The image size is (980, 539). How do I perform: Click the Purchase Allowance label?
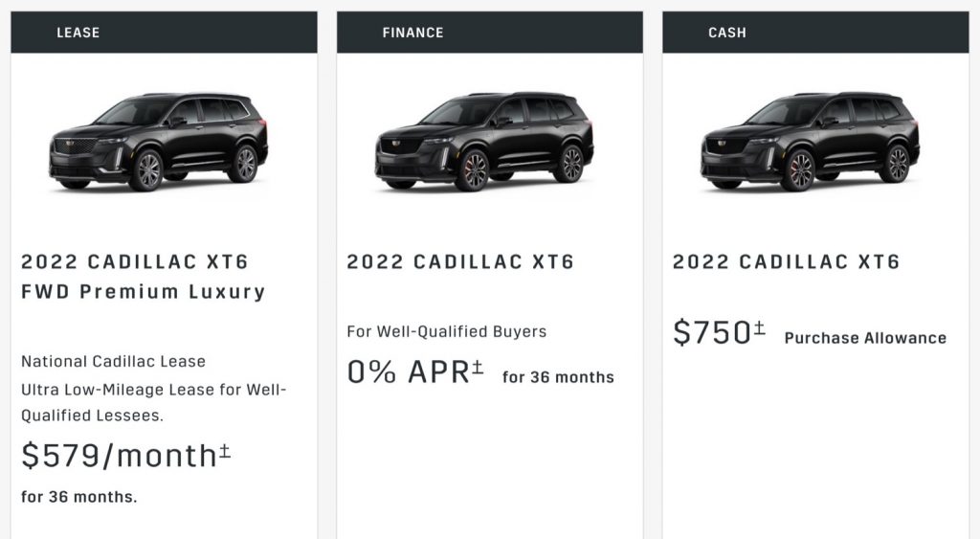coord(865,338)
